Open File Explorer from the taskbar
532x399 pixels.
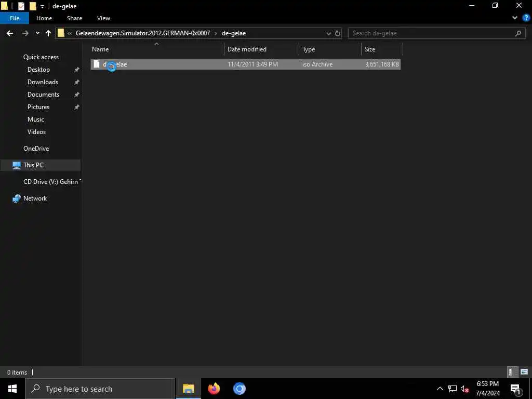tap(188, 389)
